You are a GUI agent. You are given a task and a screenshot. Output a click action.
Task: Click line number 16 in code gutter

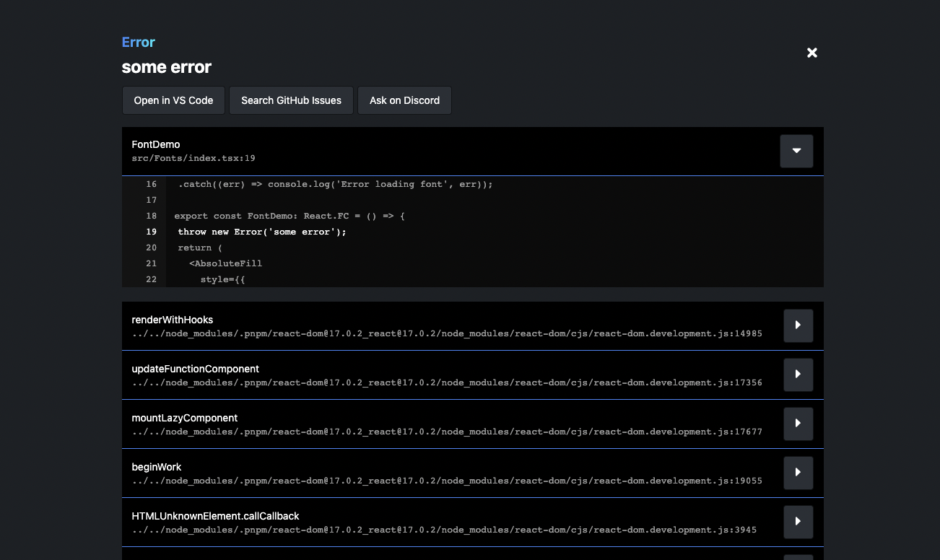(151, 184)
